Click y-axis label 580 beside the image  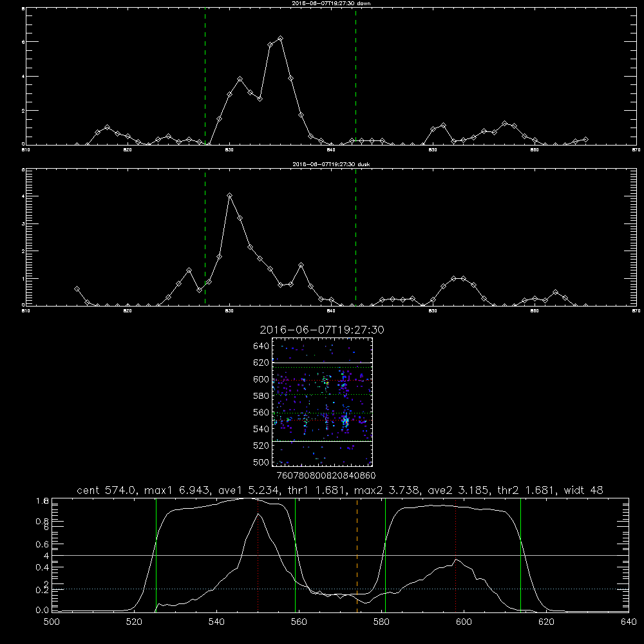click(x=261, y=396)
